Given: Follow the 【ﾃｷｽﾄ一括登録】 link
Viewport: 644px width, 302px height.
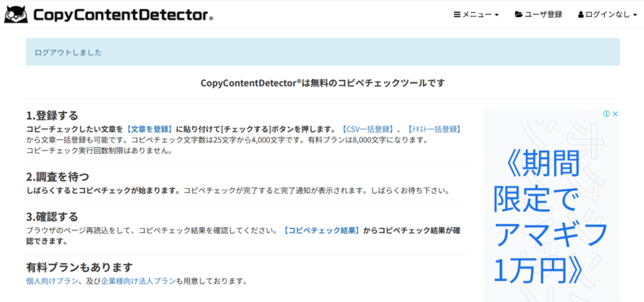Looking at the screenshot, I should tap(434, 129).
